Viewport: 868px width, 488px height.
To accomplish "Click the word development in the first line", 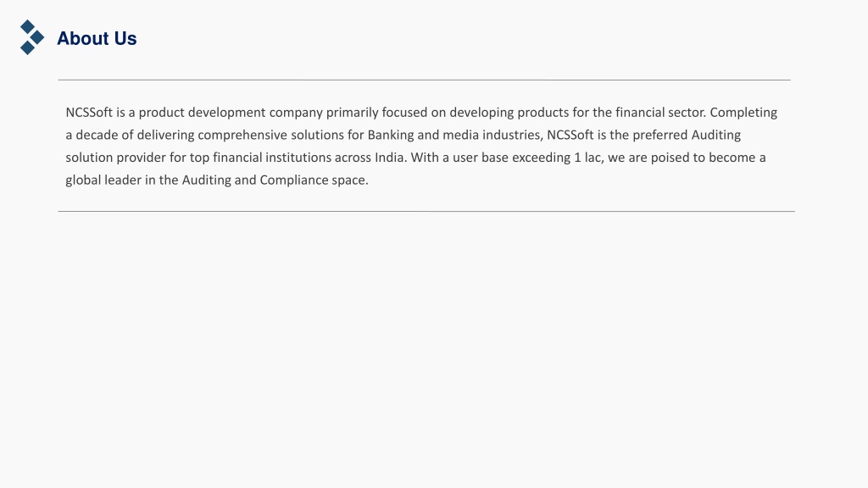I will [x=227, y=113].
